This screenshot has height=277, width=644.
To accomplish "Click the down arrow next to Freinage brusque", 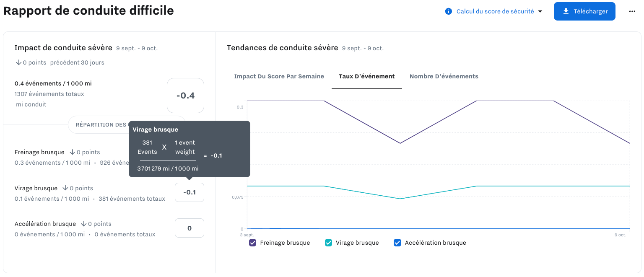I will [72, 152].
